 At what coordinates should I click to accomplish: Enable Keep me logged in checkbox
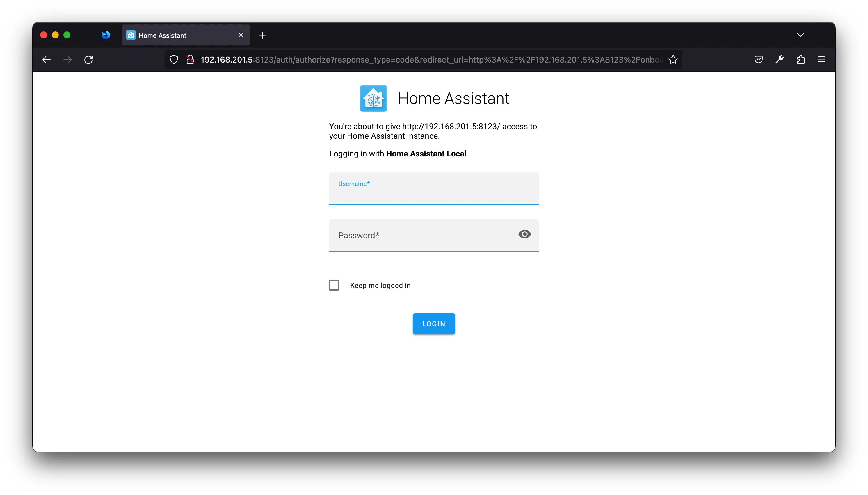pyautogui.click(x=334, y=285)
